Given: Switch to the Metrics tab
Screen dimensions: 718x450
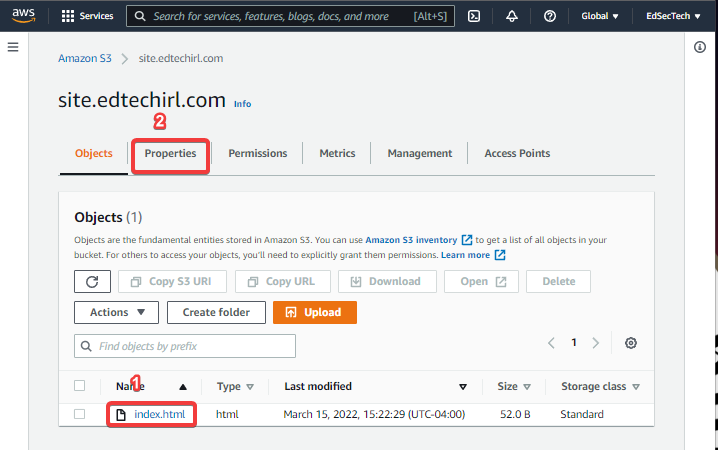Looking at the screenshot, I should coord(337,153).
